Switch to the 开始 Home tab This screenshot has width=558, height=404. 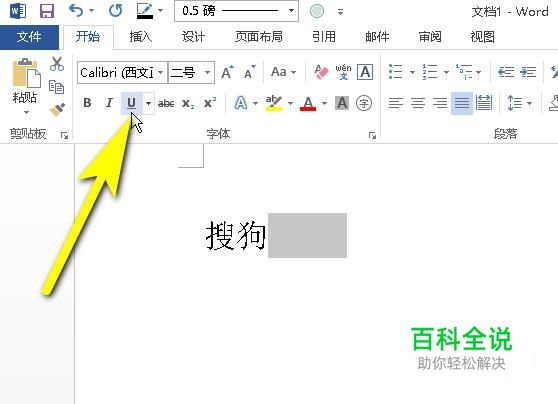point(88,37)
